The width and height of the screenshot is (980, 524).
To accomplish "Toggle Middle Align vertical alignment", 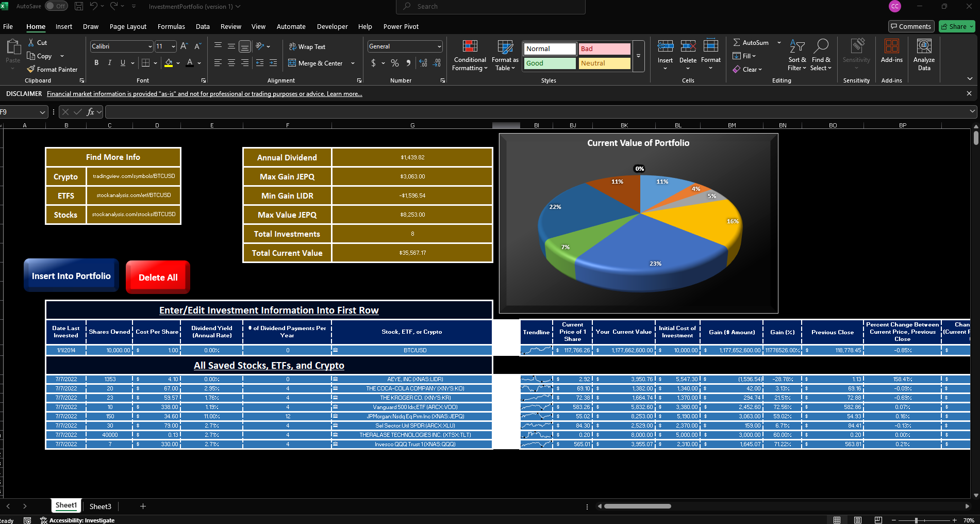I will click(x=231, y=46).
